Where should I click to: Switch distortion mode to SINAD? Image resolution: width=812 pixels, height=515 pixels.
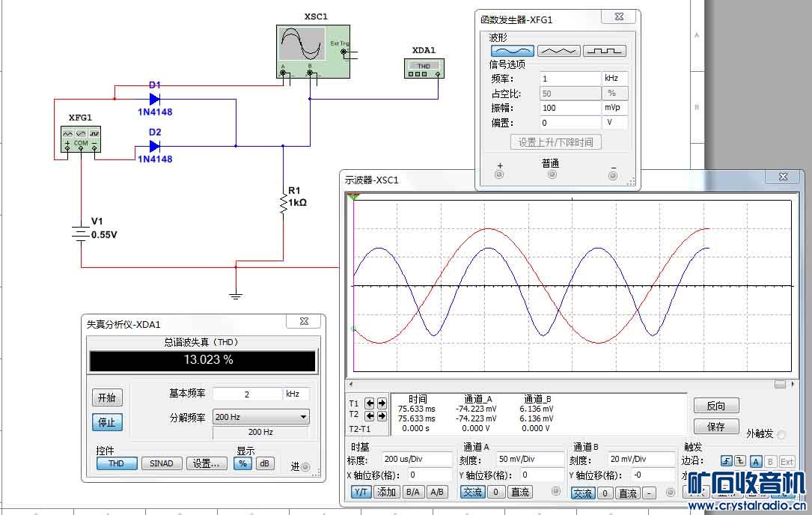pos(162,463)
